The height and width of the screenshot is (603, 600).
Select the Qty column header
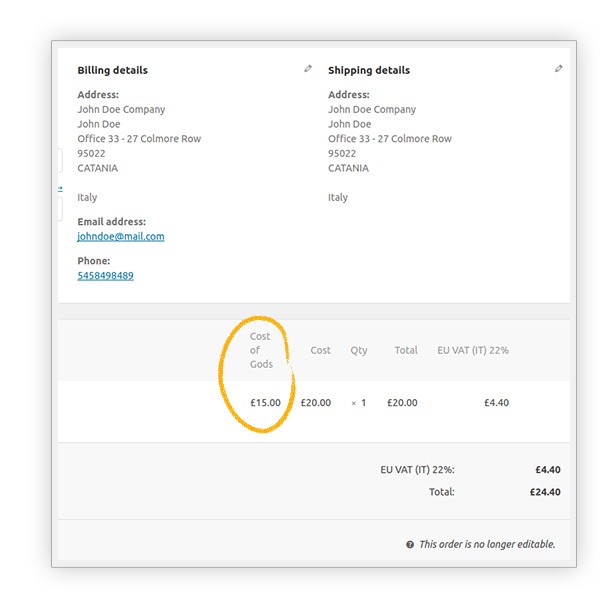click(358, 351)
